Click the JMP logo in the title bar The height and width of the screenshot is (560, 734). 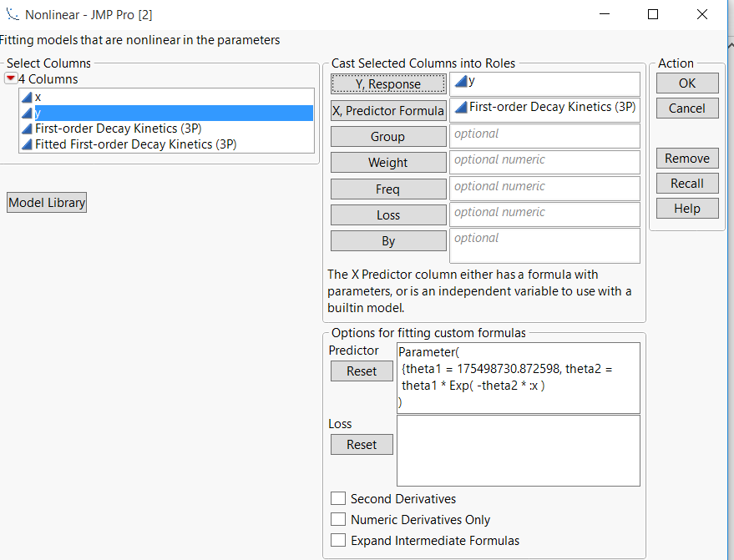[12, 14]
